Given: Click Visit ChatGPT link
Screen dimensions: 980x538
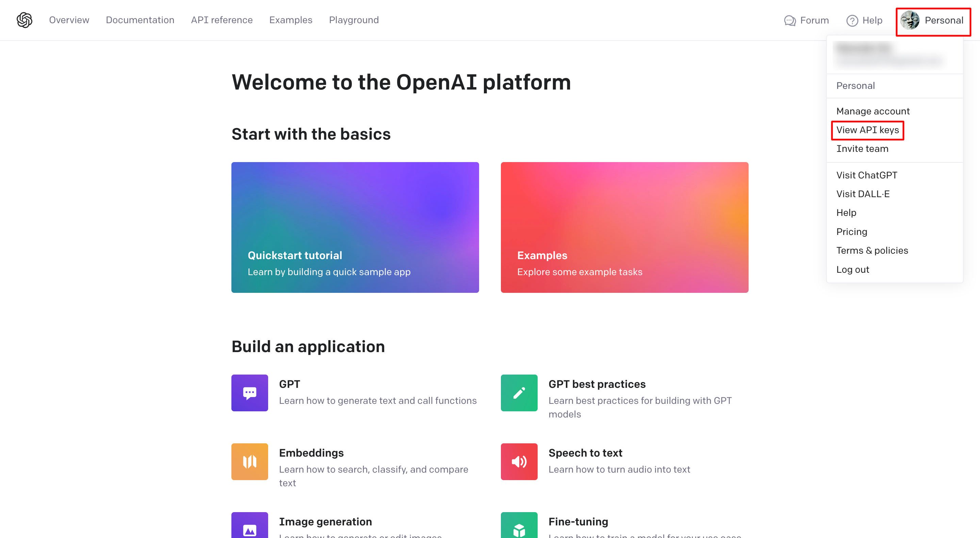Looking at the screenshot, I should [x=866, y=175].
